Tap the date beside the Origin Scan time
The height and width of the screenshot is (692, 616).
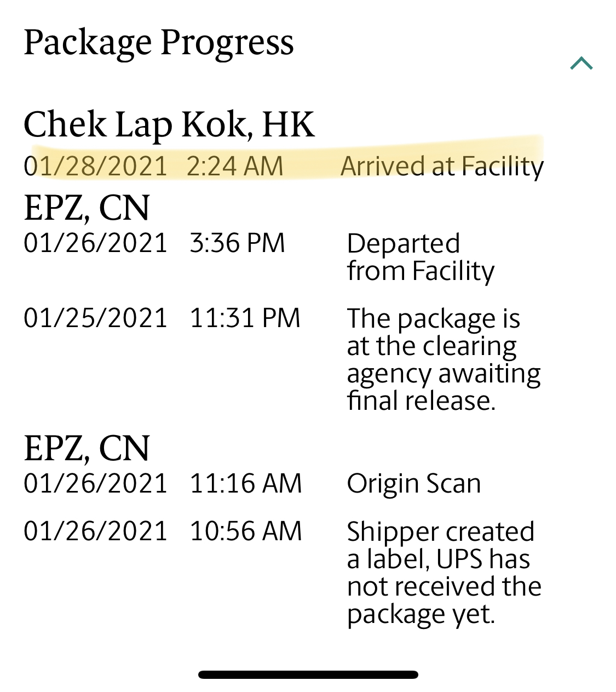coord(95,483)
